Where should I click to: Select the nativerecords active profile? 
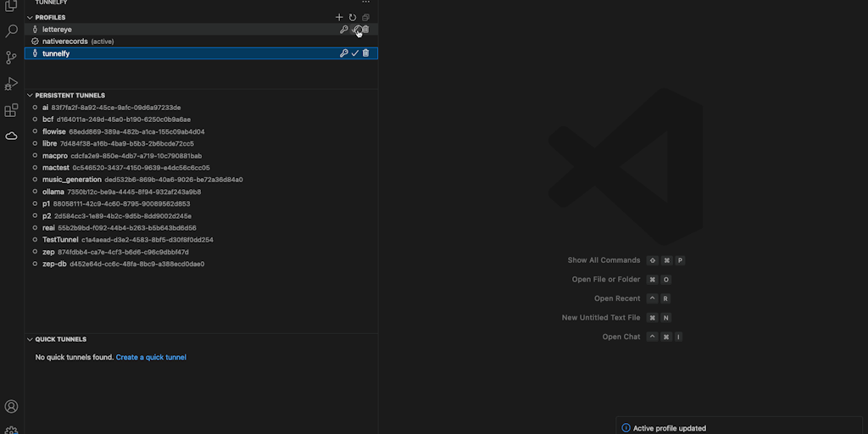tap(202, 42)
